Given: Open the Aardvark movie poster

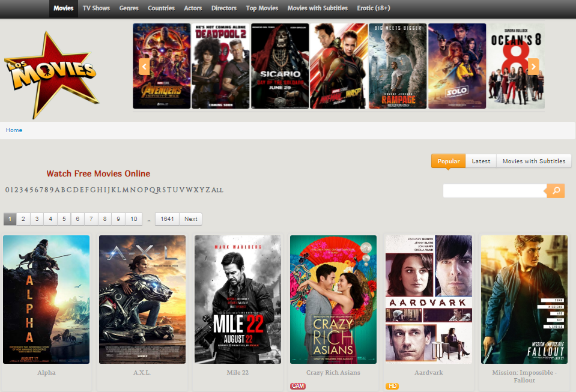Looking at the screenshot, I should [x=429, y=300].
